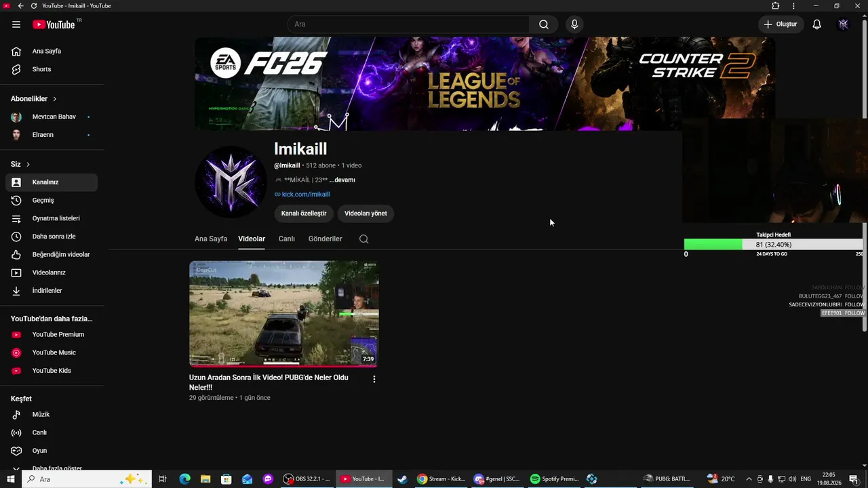Image resolution: width=868 pixels, height=488 pixels.
Task: Click the '512 abone' subscriber count
Action: click(x=321, y=166)
